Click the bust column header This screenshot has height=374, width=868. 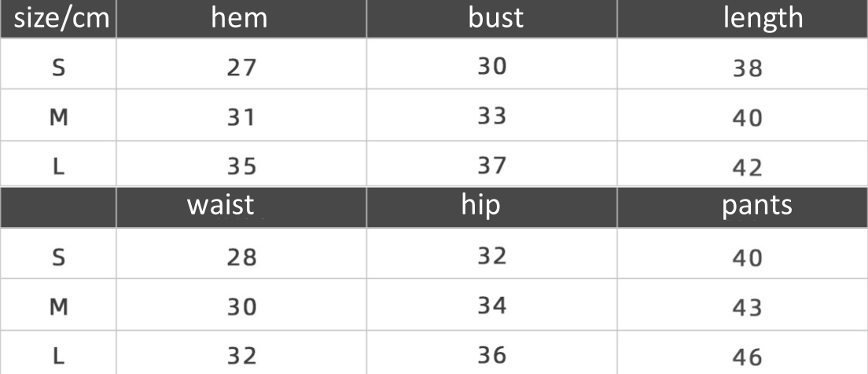(x=495, y=18)
